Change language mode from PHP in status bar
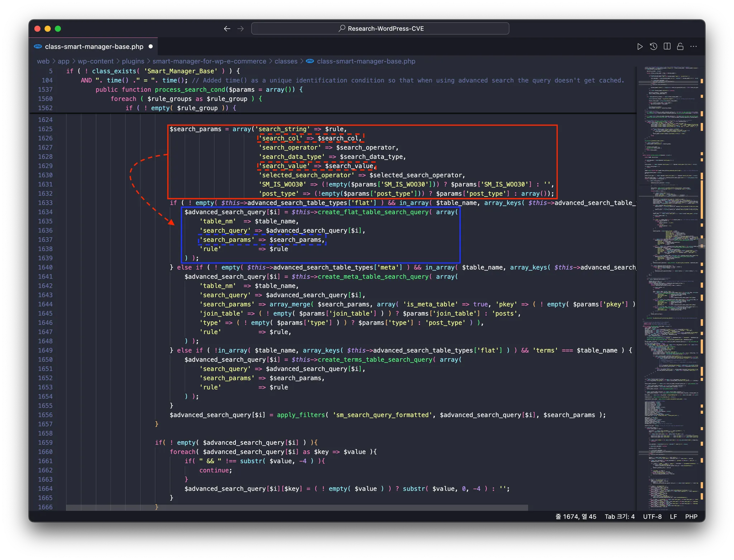 [x=691, y=517]
